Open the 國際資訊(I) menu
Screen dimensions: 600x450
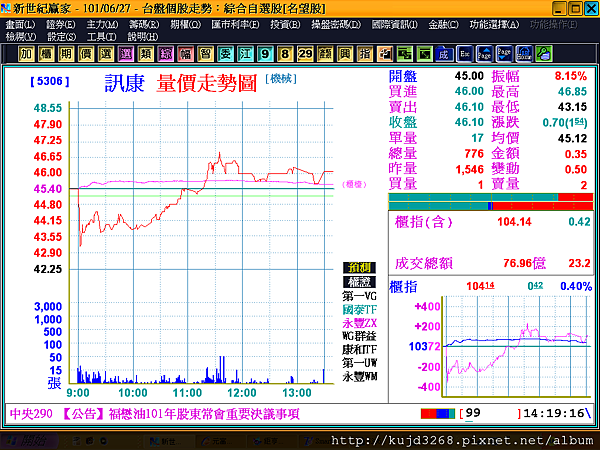point(395,25)
